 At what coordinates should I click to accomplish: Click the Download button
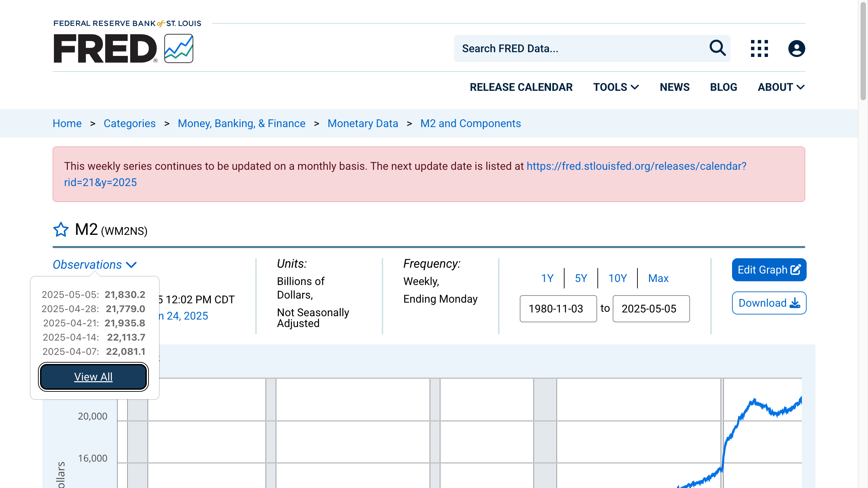(769, 303)
